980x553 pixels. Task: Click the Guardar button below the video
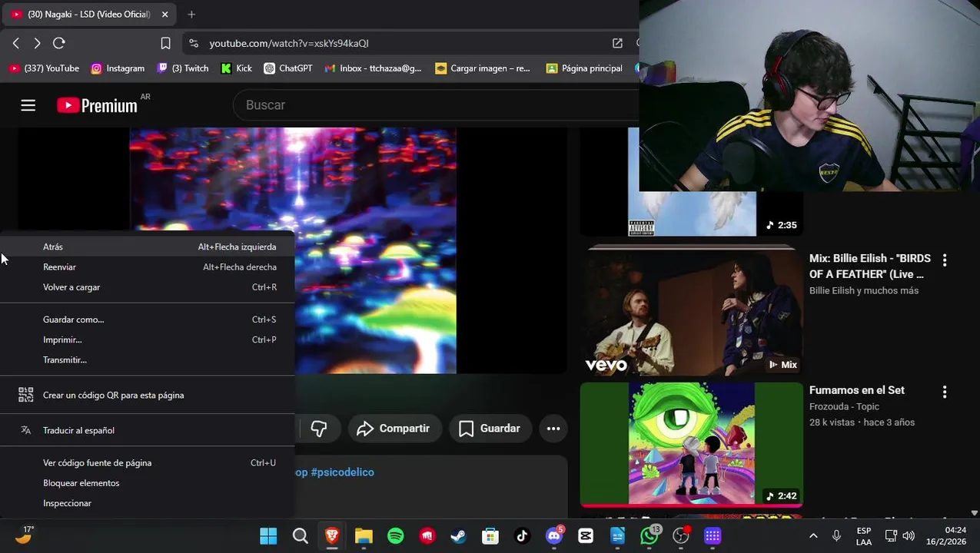click(x=490, y=429)
